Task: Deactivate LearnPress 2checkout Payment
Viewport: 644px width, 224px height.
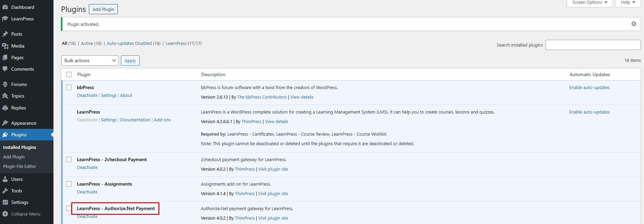Action: coord(87,168)
